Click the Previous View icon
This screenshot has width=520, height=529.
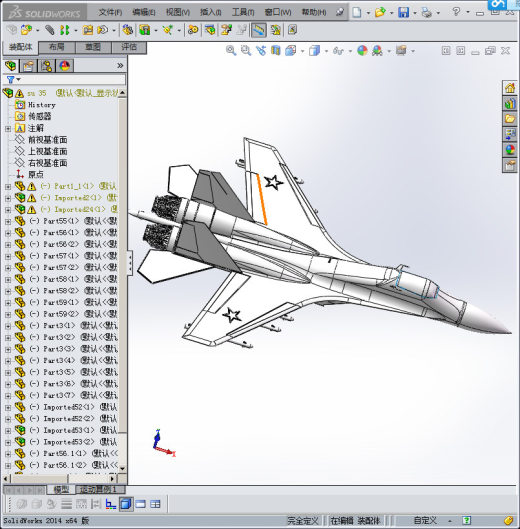(x=261, y=51)
